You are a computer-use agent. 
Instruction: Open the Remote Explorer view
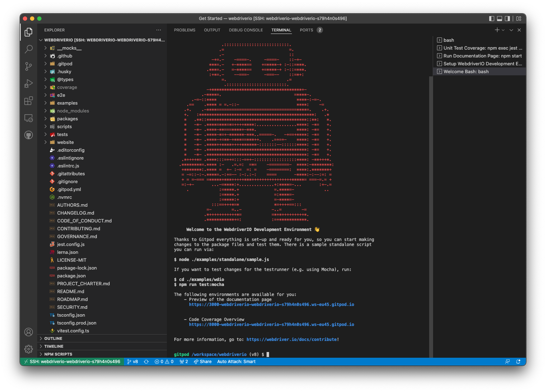29,118
